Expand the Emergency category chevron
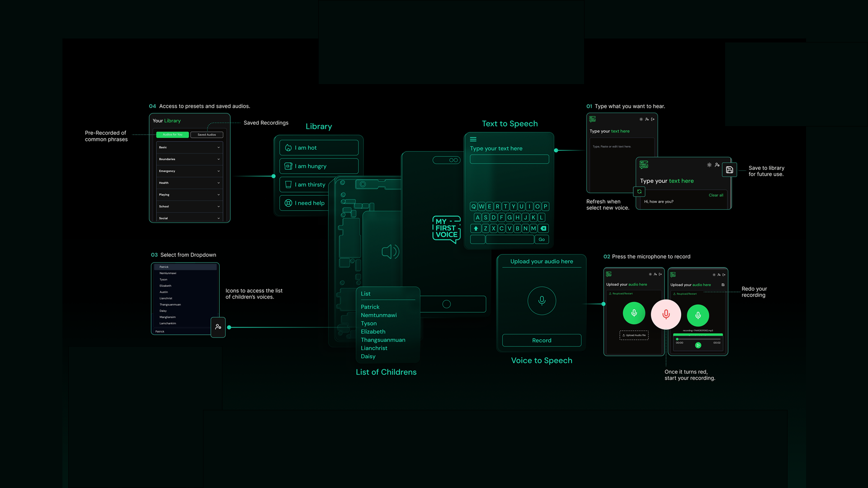868x488 pixels. pyautogui.click(x=218, y=171)
